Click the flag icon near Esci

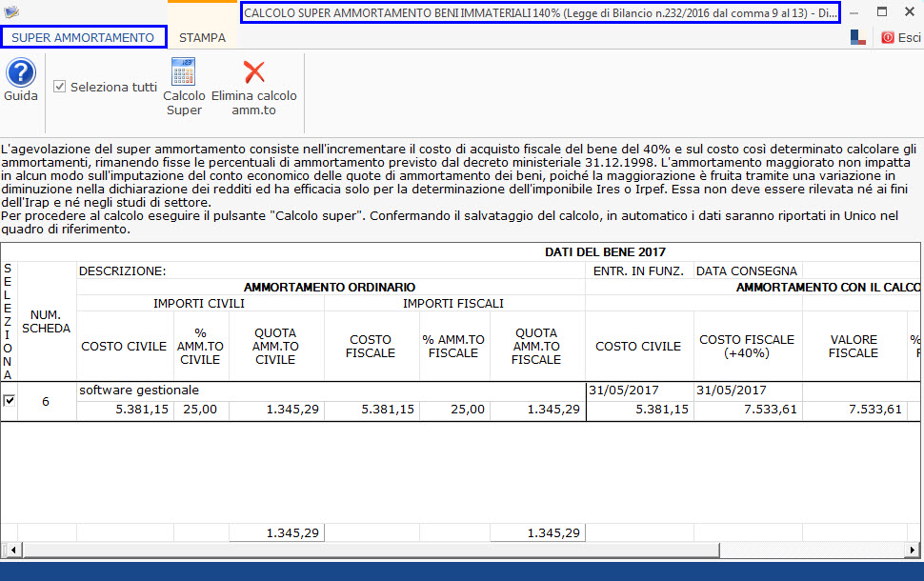[x=858, y=37]
